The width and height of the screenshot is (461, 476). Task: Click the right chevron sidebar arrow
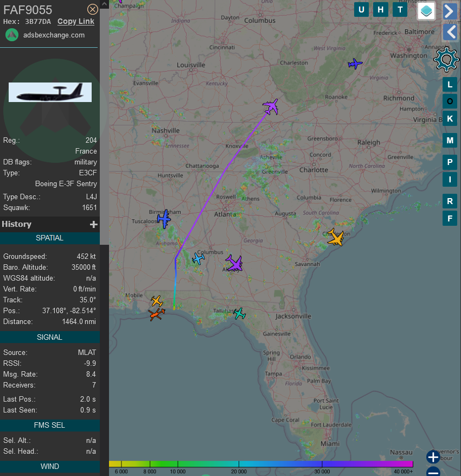450,11
